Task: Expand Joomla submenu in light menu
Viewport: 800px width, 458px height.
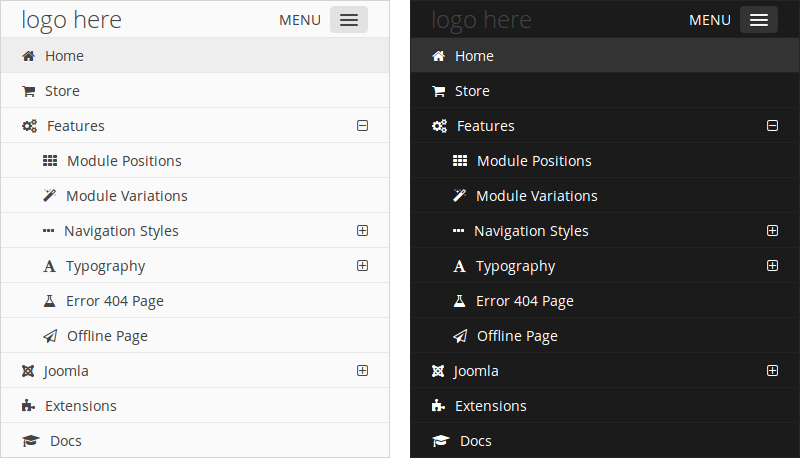Action: [362, 371]
